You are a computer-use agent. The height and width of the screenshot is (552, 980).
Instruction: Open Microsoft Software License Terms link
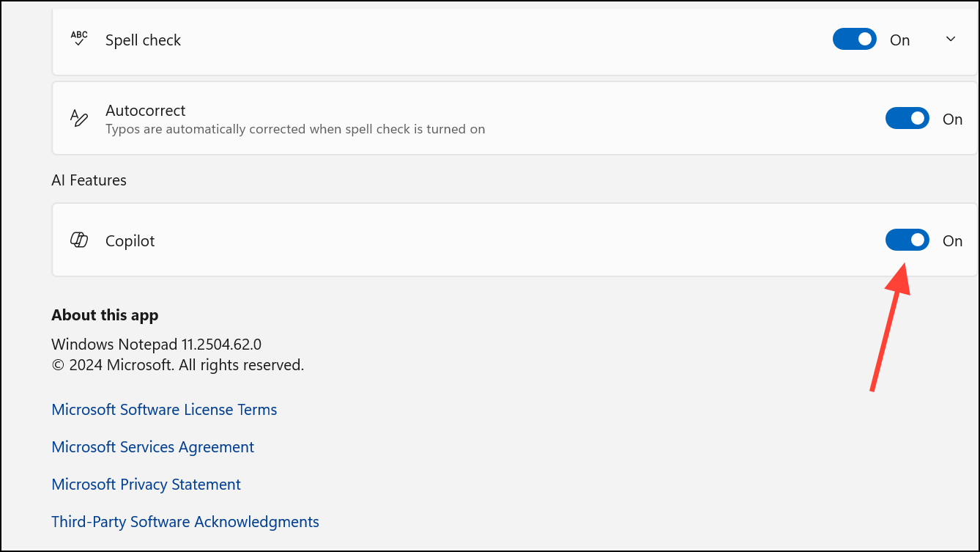(x=164, y=410)
